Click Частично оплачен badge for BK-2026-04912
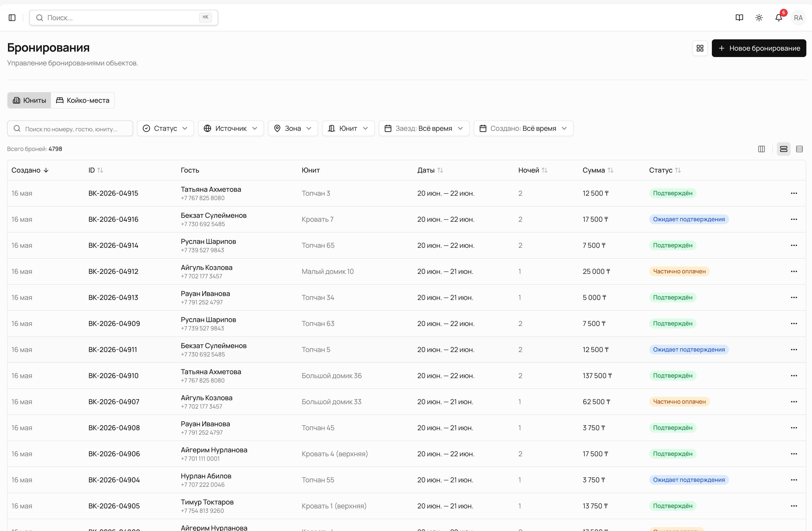This screenshot has height=531, width=812. point(679,271)
